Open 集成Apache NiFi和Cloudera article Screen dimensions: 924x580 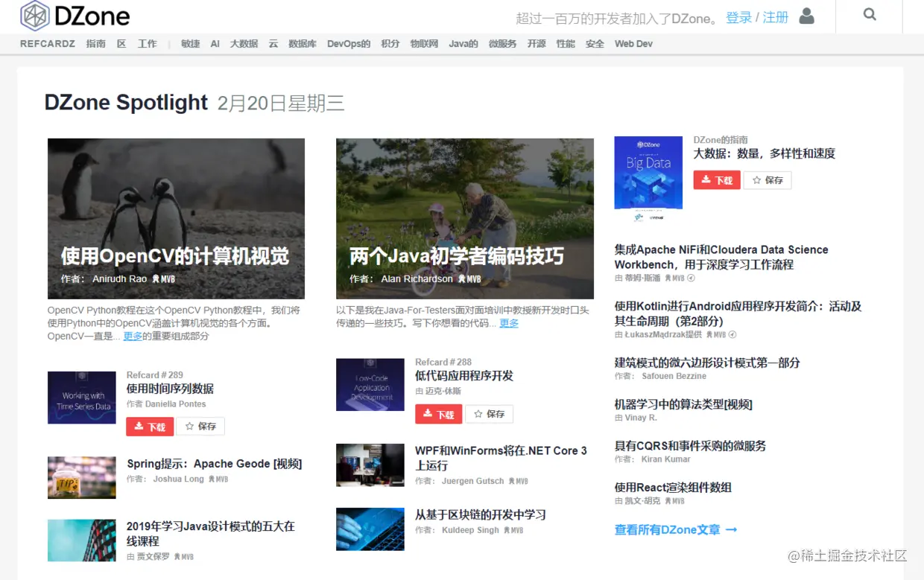(x=721, y=257)
